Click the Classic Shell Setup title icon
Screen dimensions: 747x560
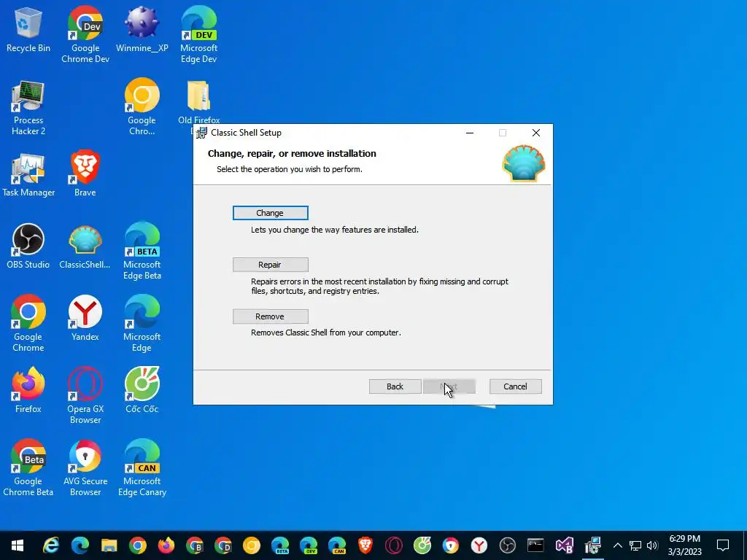[x=202, y=133]
